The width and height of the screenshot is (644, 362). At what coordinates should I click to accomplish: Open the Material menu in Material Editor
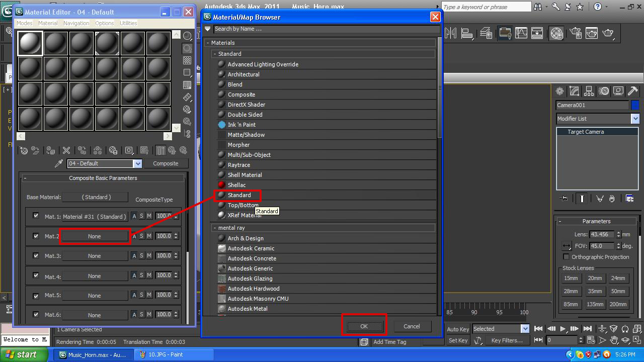48,23
